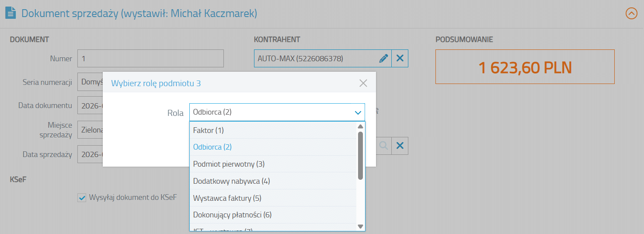Click the 1 623,60 PLN summary box
The image size is (644, 234).
tap(525, 66)
